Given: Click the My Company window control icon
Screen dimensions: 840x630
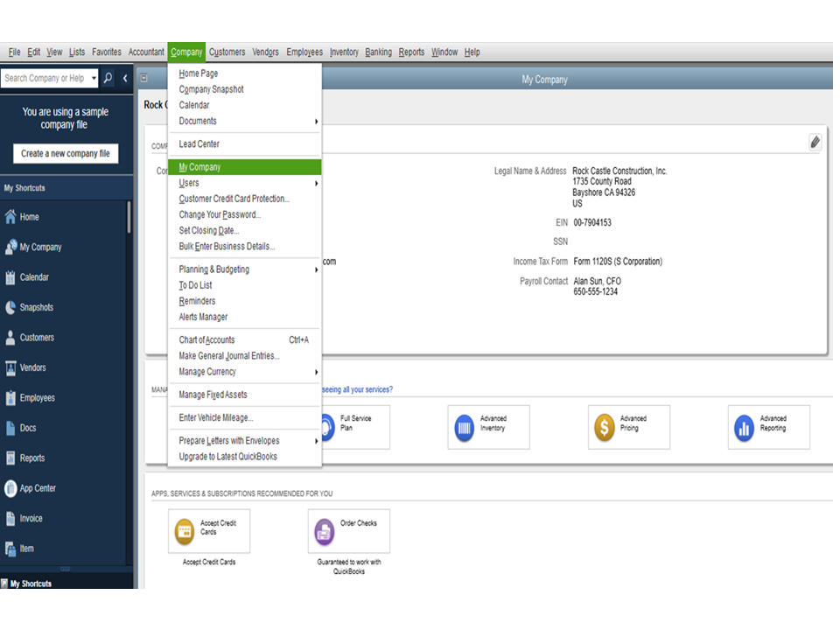Looking at the screenshot, I should pos(144,78).
